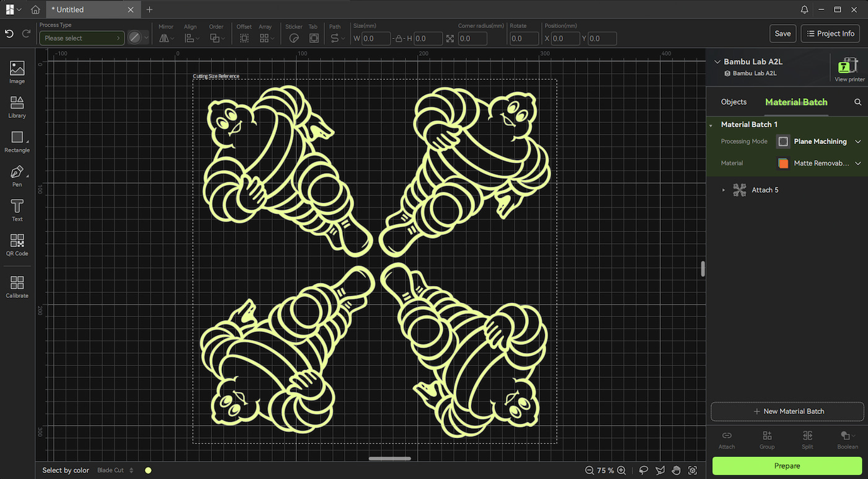Click the Calibrate icon
The height and width of the screenshot is (479, 868).
pos(17,287)
